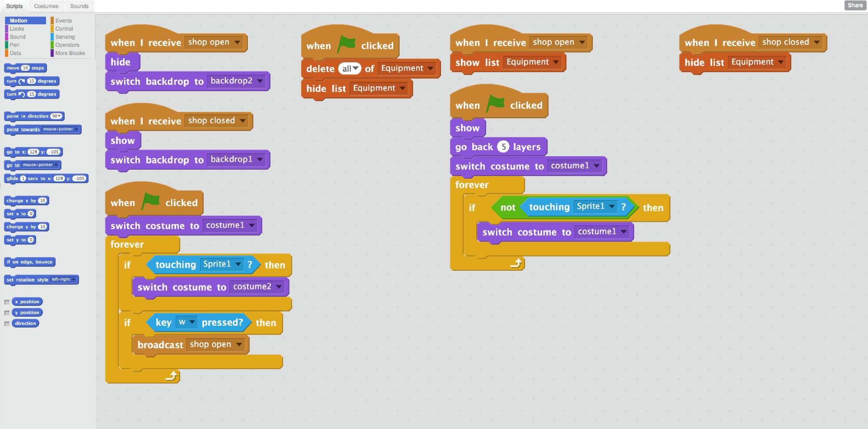Click the if on edge, bounce block

click(x=30, y=262)
